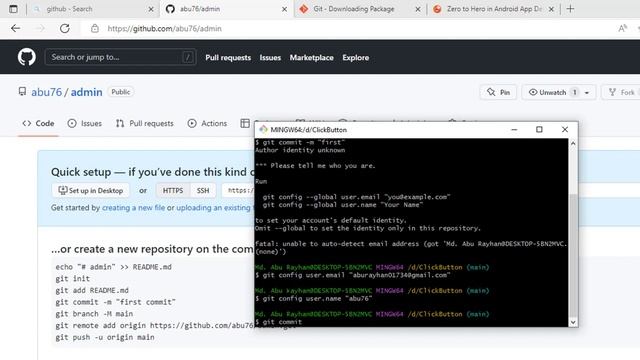Open the Projects tab table icon
Viewport: 640px width, 360px height.
click(245, 123)
